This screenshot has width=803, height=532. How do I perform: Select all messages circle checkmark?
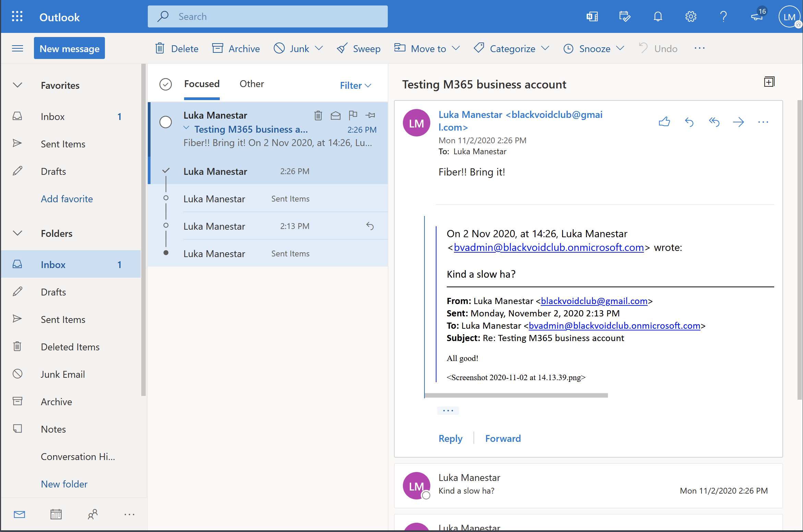pyautogui.click(x=166, y=84)
